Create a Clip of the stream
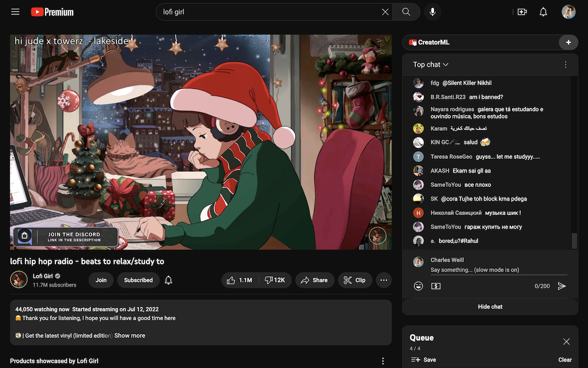This screenshot has width=588, height=368. pos(355,280)
